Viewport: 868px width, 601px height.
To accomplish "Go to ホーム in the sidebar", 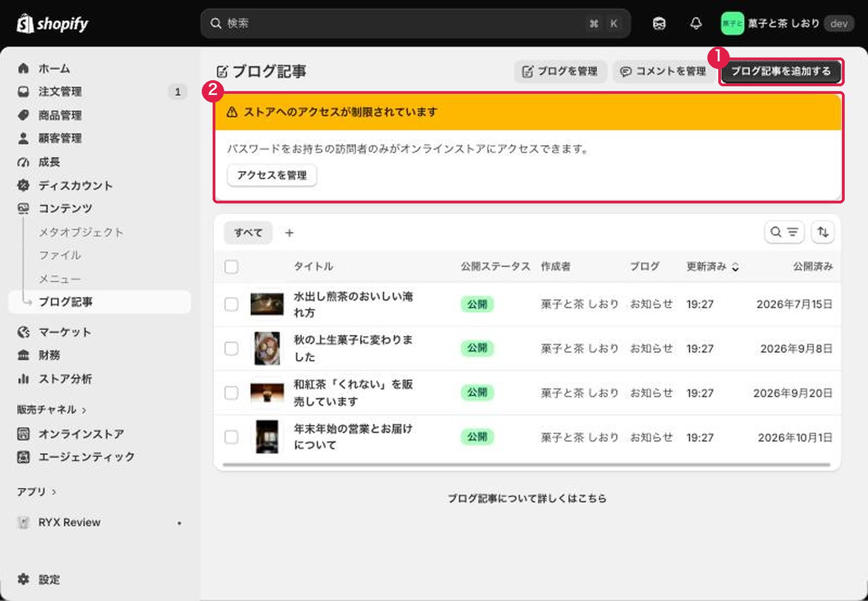I will 100,68.
